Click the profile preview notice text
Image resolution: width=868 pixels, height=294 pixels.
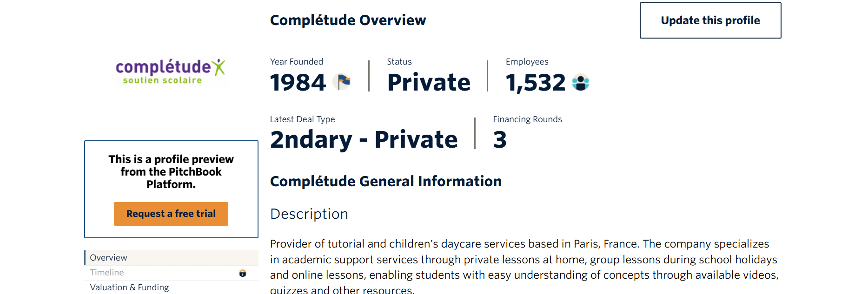point(171,172)
